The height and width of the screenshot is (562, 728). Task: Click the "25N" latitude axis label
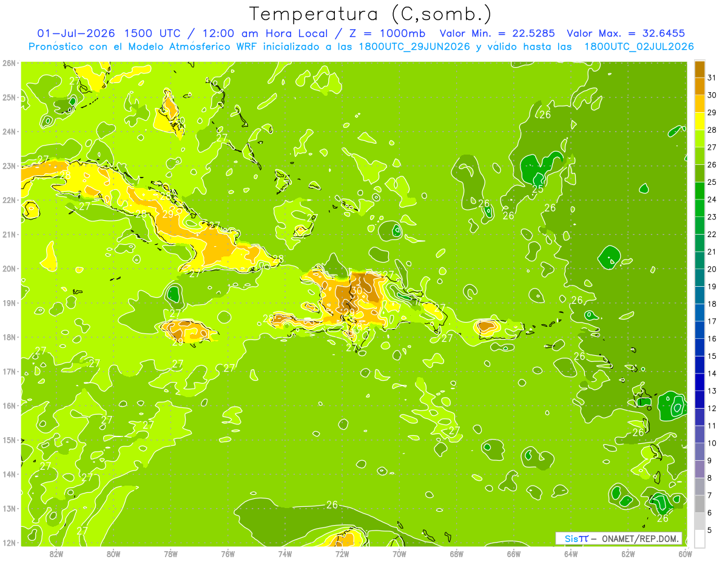(x=9, y=97)
